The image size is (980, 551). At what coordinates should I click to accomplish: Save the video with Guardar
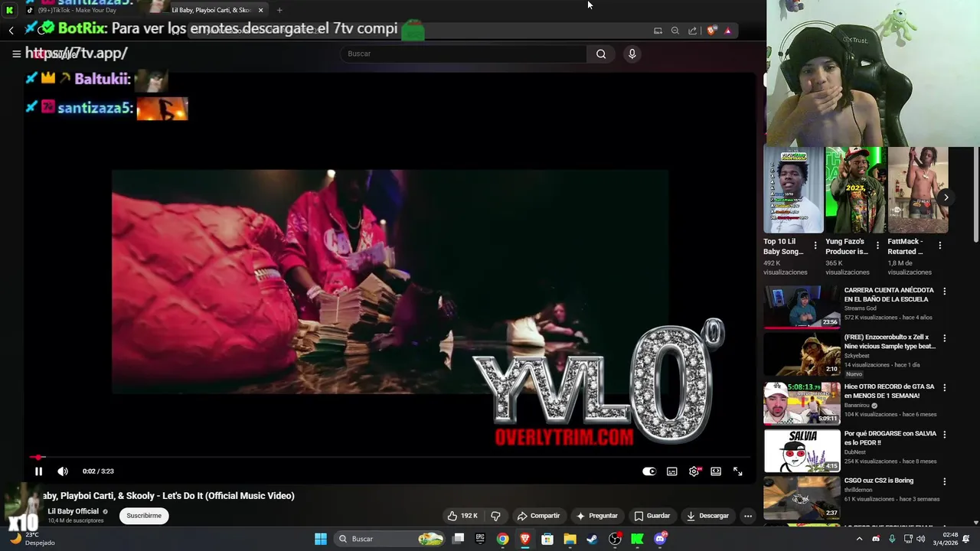point(652,516)
